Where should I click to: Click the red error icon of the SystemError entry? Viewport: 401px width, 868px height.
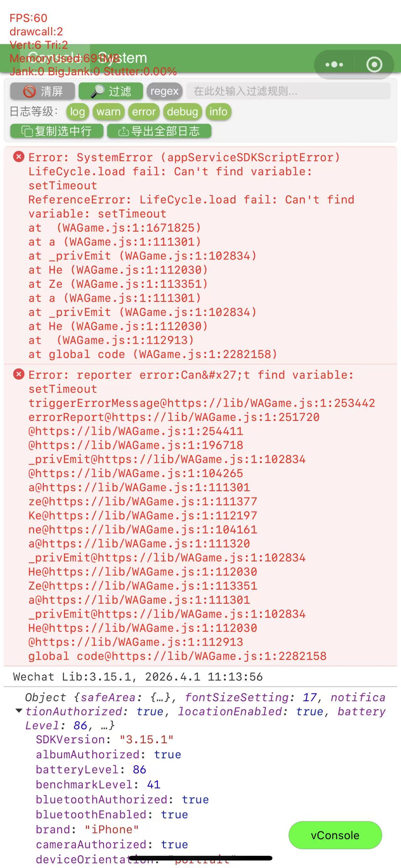tap(18, 157)
